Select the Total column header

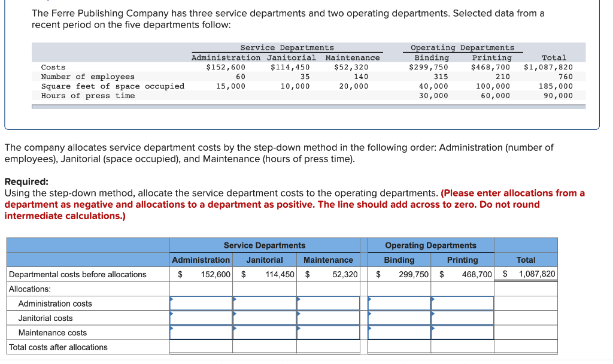pos(526,260)
